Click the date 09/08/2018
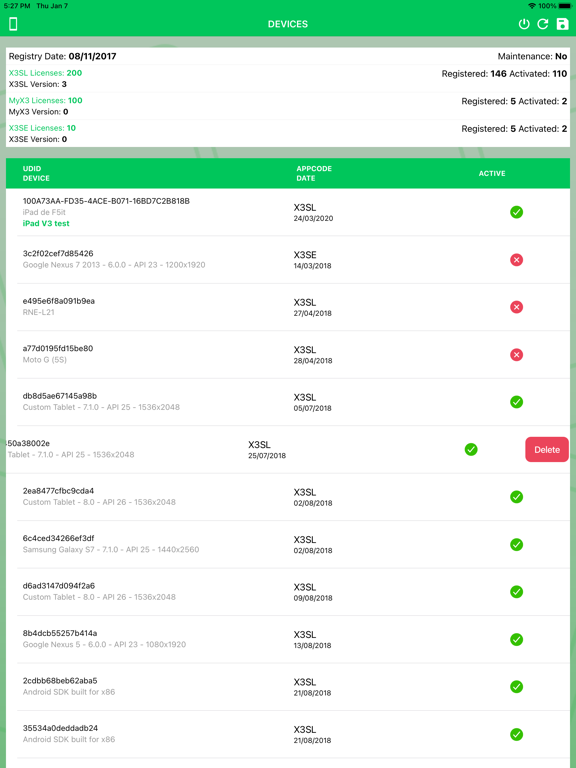This screenshot has height=768, width=576. pyautogui.click(x=312, y=598)
